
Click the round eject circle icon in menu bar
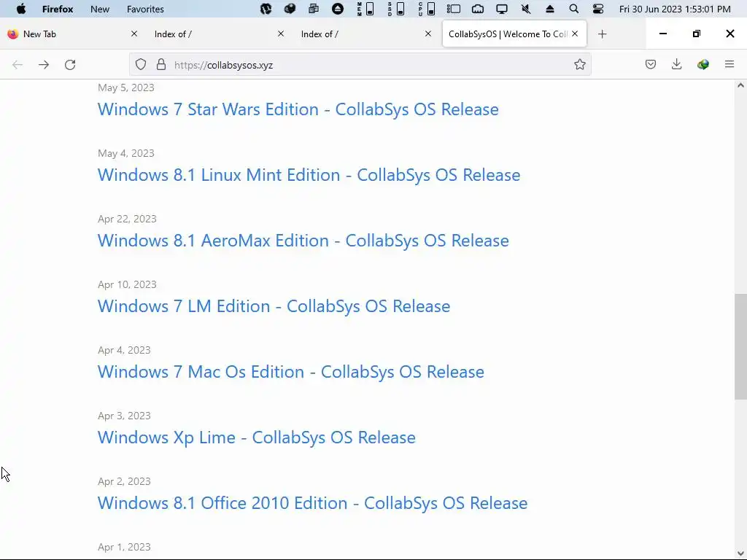(x=337, y=9)
